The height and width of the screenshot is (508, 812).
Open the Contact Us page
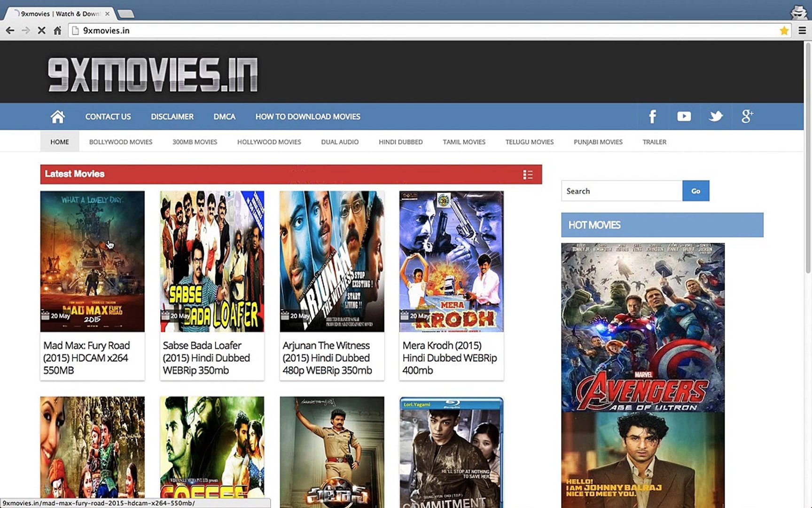pyautogui.click(x=108, y=117)
